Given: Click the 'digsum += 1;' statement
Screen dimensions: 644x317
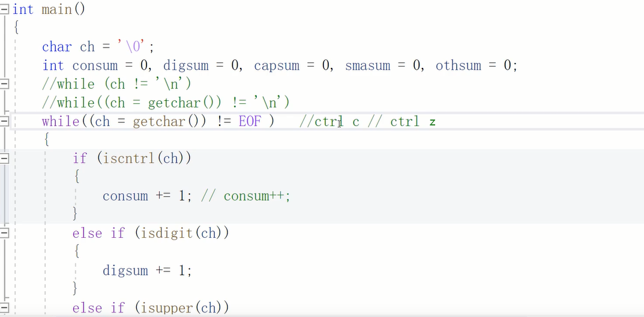Looking at the screenshot, I should pos(148,271).
